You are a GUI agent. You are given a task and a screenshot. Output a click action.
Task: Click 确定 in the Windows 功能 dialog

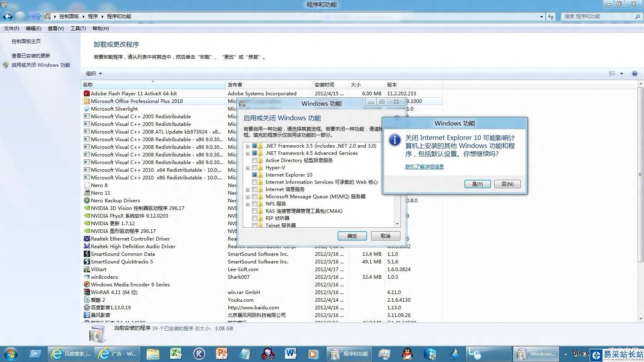tap(352, 236)
